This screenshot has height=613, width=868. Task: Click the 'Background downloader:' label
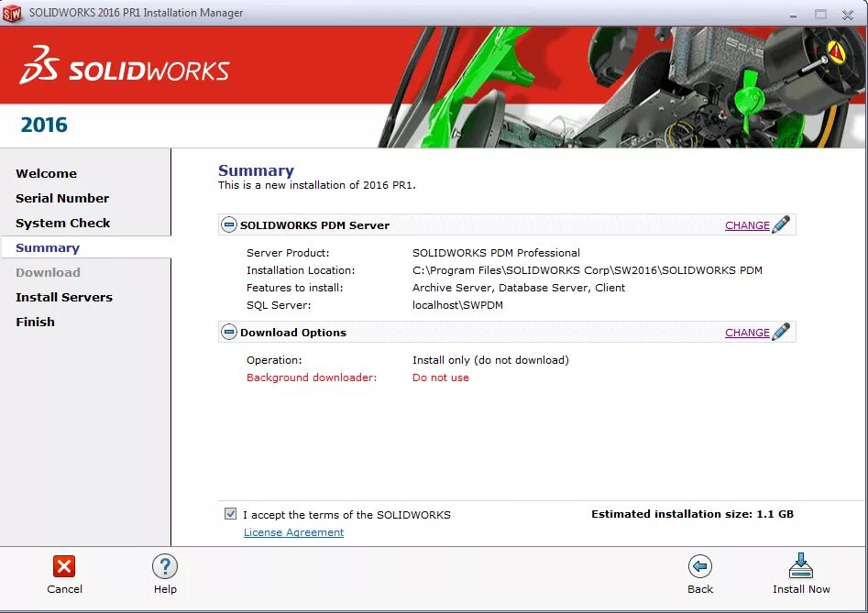[x=312, y=378]
